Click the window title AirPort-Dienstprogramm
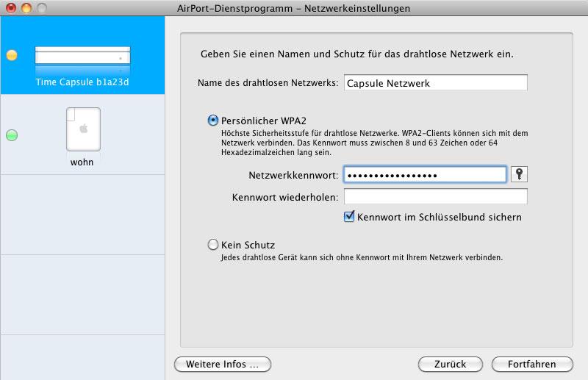Viewport: 588px width, 380px height. (x=234, y=8)
